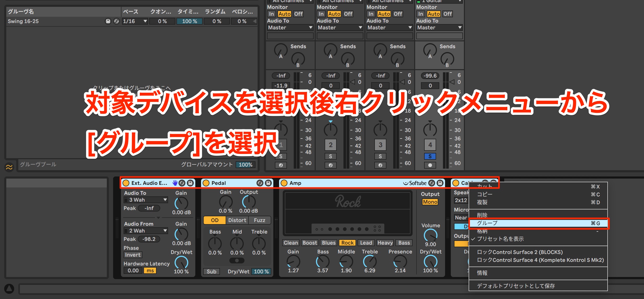The height and width of the screenshot is (299, 644).
Task: Open the Cabinet speaker 2x12 chooser
Action: 461,200
